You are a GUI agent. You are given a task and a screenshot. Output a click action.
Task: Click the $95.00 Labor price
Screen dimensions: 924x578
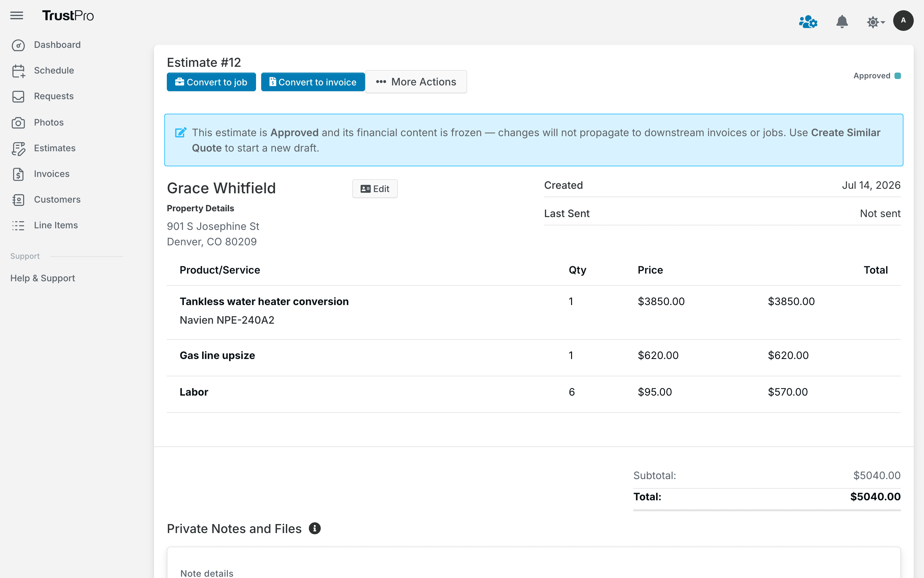pyautogui.click(x=654, y=392)
